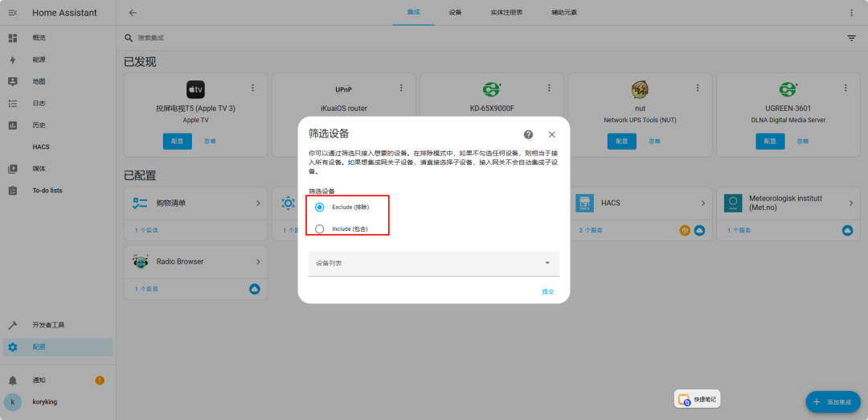
Task: Click 配置 on Apple TV card
Action: [x=177, y=142]
